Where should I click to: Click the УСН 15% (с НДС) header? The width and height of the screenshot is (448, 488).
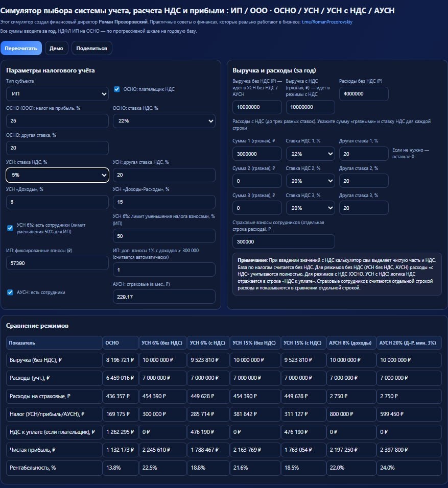(303, 343)
